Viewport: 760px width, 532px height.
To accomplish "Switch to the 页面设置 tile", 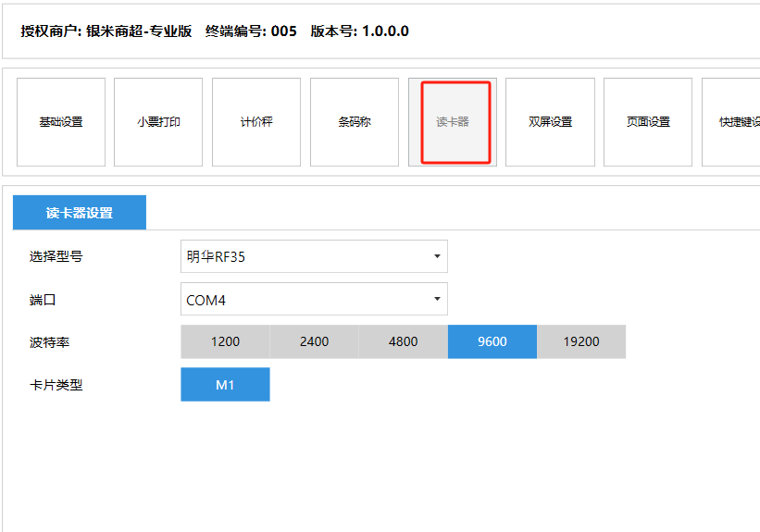I will click(x=648, y=122).
